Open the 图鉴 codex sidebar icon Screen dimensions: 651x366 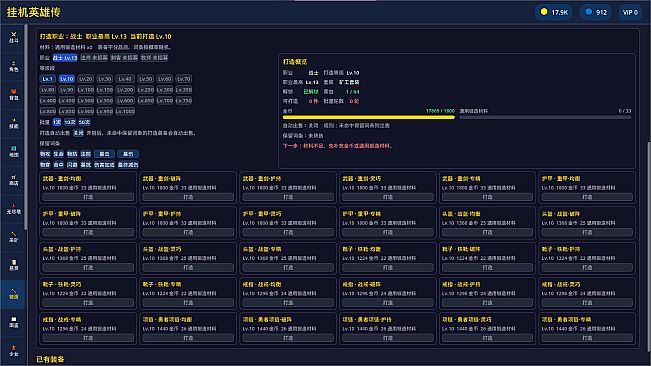click(13, 322)
